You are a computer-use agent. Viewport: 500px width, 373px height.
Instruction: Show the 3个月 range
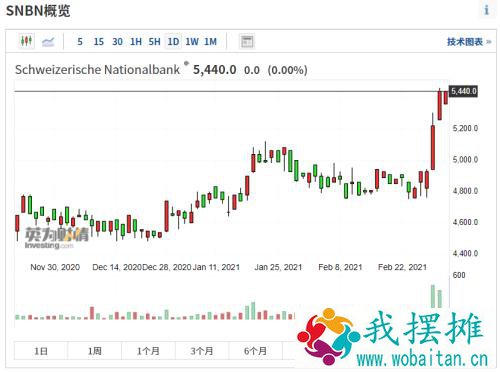202,351
